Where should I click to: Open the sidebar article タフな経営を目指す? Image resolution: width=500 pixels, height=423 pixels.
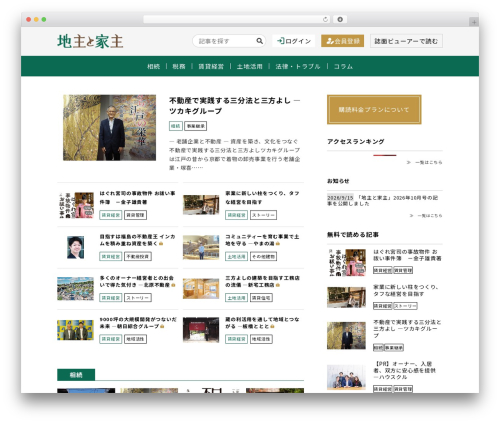(x=406, y=290)
